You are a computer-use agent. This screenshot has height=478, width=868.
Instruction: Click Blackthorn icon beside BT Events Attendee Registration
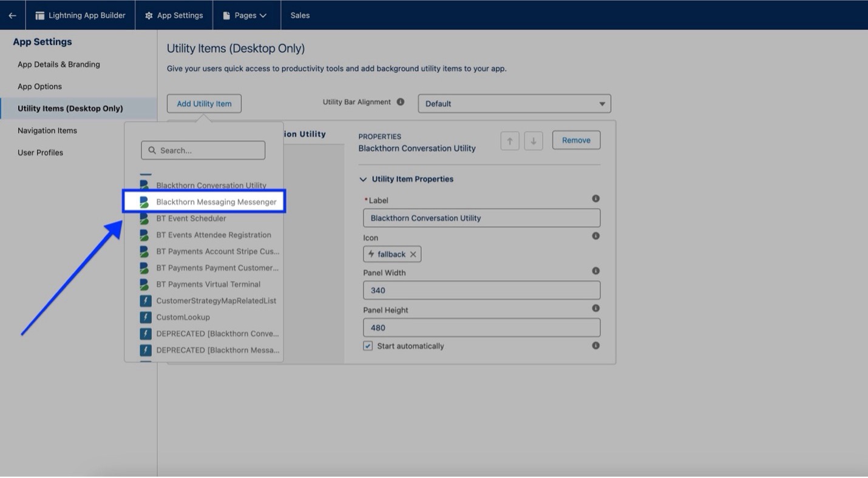coord(145,235)
